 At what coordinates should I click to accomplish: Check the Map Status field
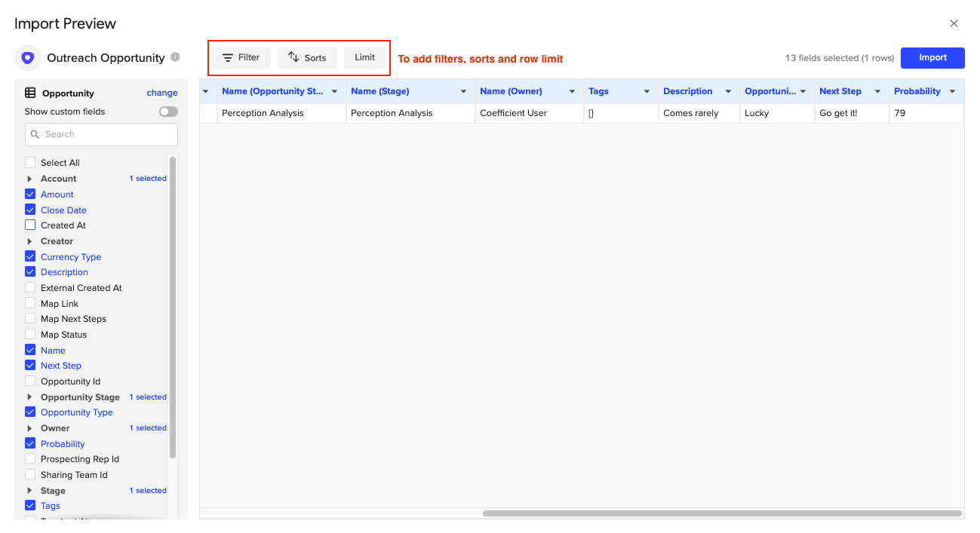(x=30, y=334)
